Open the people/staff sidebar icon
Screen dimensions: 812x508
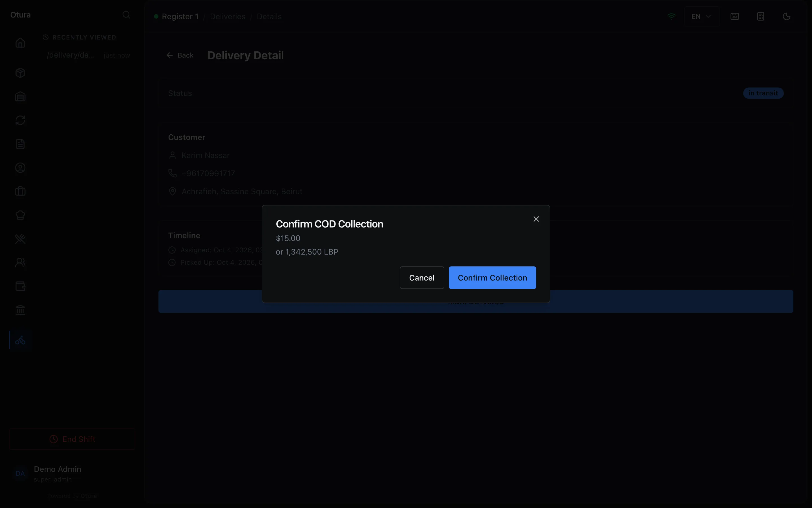[x=20, y=262]
